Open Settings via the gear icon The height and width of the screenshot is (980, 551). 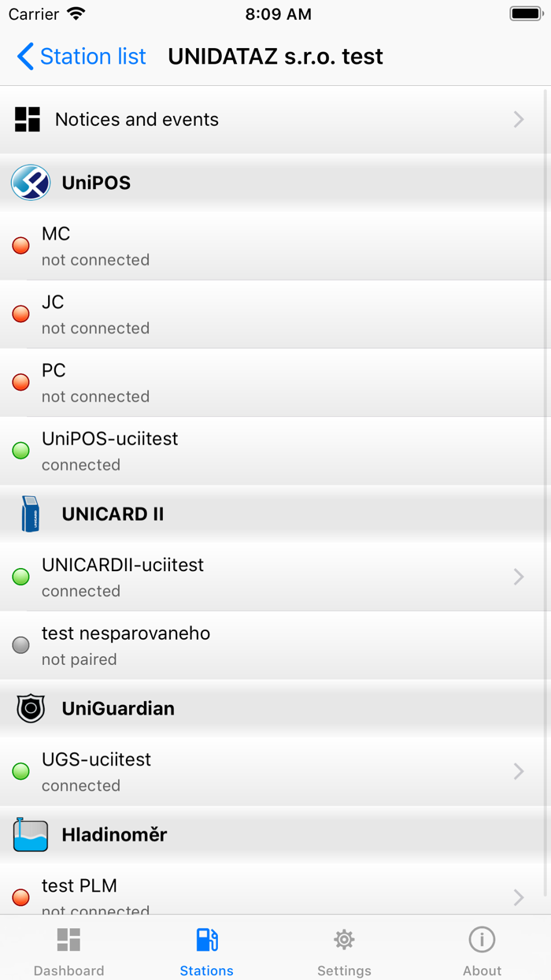point(344,939)
